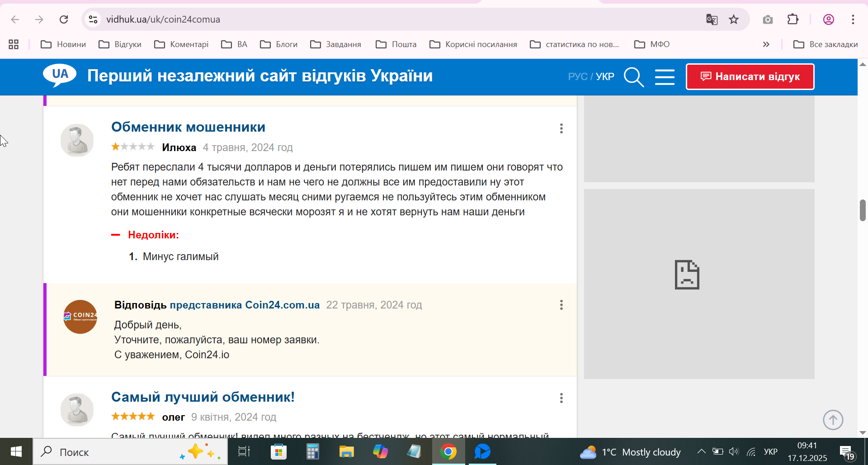Click the Илюха reviewer avatar
868x465 pixels.
(77, 140)
